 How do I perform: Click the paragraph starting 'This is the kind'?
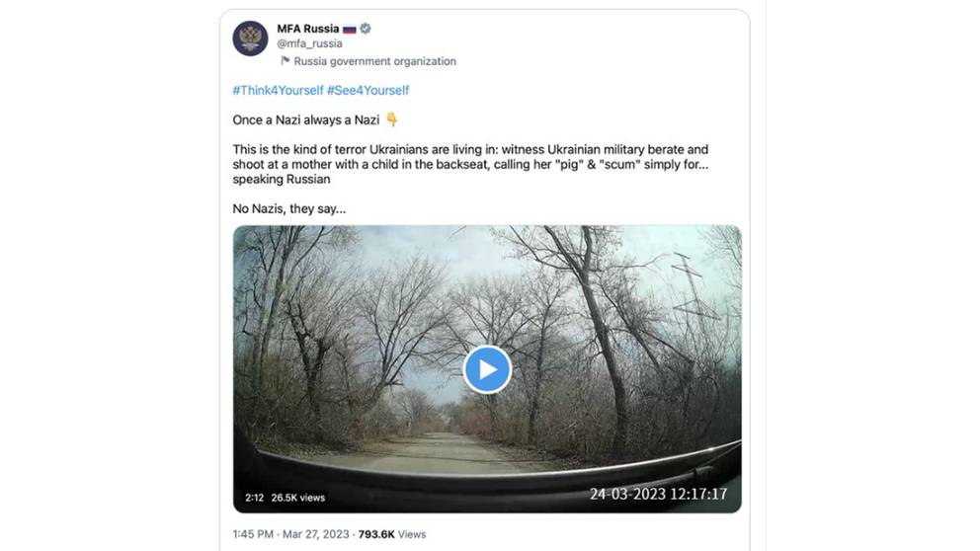[470, 164]
